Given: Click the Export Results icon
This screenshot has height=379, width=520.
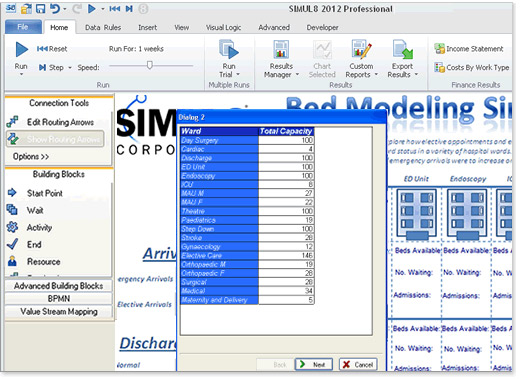Looking at the screenshot, I should (403, 50).
